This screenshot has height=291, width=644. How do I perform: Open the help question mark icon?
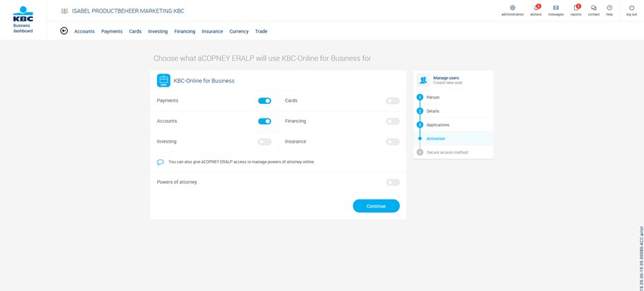609,8
